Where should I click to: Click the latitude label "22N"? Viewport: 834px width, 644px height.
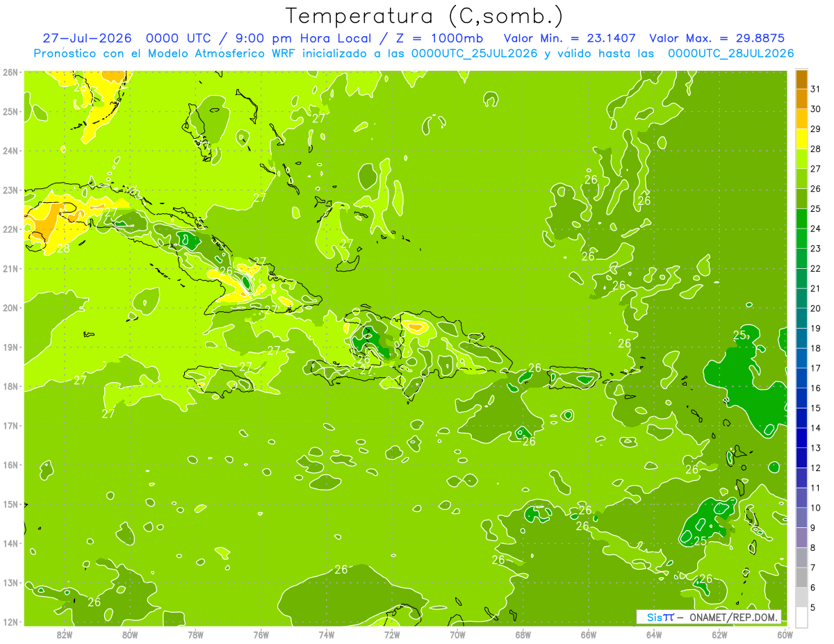(10, 229)
